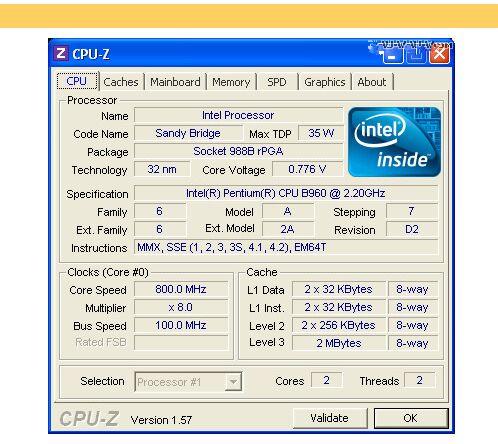Viewport: 498px width, 444px height.
Task: Click the Multiplier value 'x 8.0'
Action: pos(181,307)
